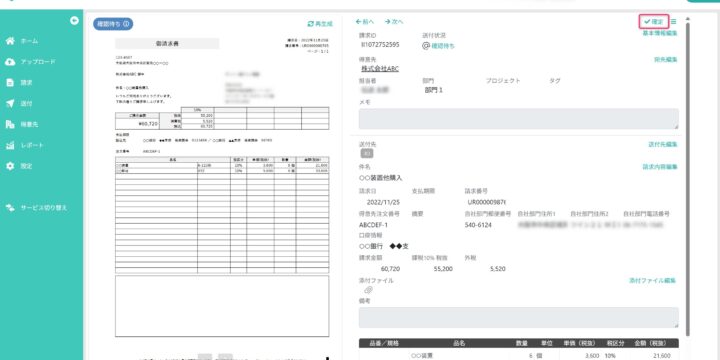Select the 請求 document menu item
Image resolution: width=720 pixels, height=360 pixels.
[19, 83]
